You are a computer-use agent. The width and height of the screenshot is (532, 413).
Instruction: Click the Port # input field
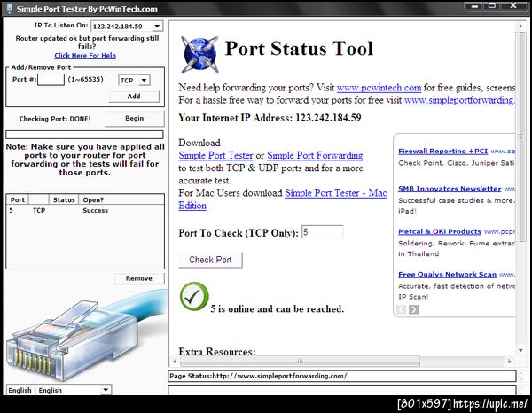point(51,80)
